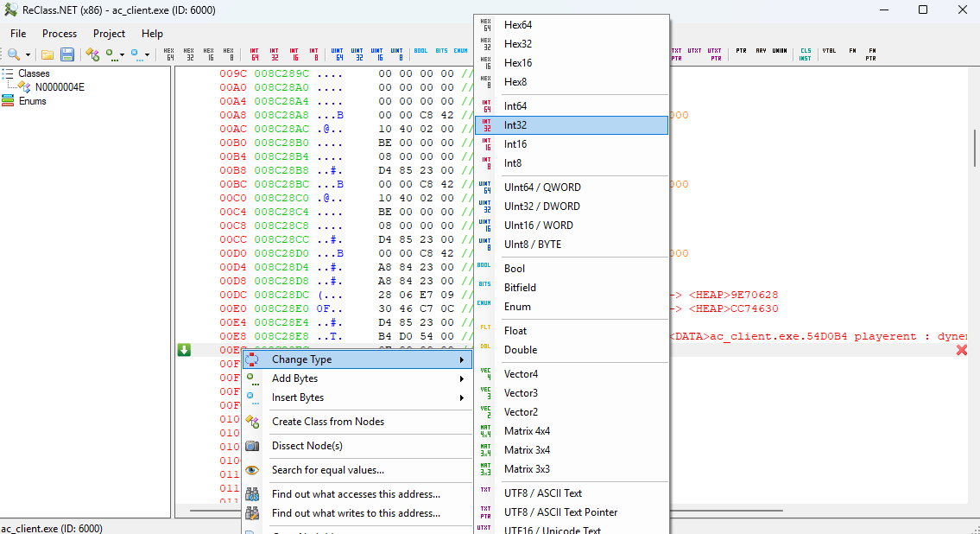Image resolution: width=980 pixels, height=534 pixels.
Task: Open the attach-process magnifier dropdown arrow
Action: pos(28,54)
